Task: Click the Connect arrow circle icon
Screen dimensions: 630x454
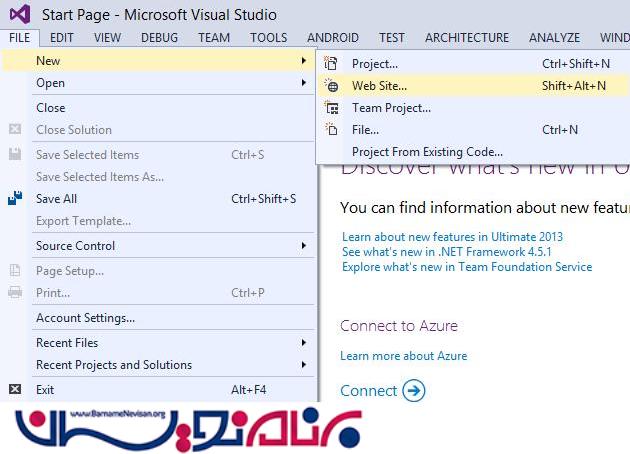Action: click(x=413, y=391)
